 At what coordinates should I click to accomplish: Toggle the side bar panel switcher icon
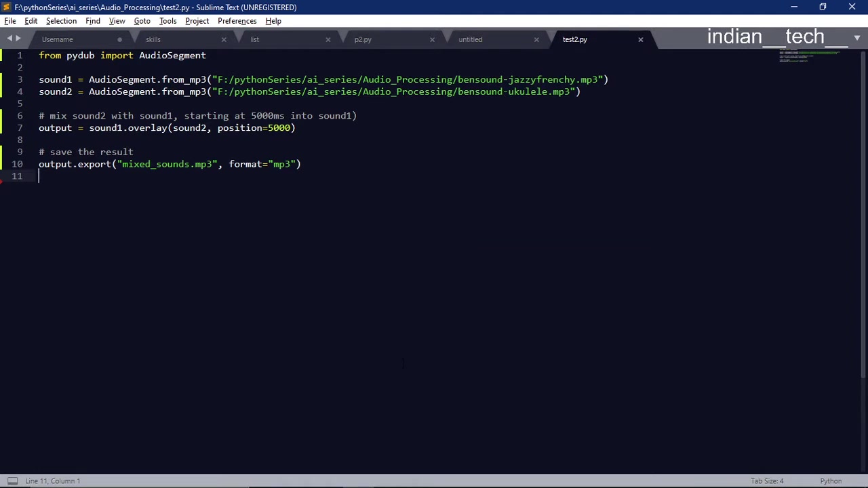coord(12,481)
